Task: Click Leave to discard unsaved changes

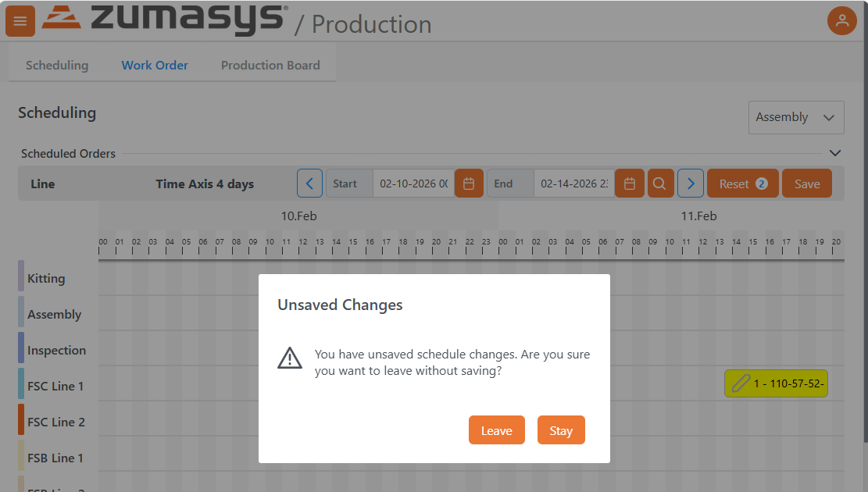Action: pos(497,430)
